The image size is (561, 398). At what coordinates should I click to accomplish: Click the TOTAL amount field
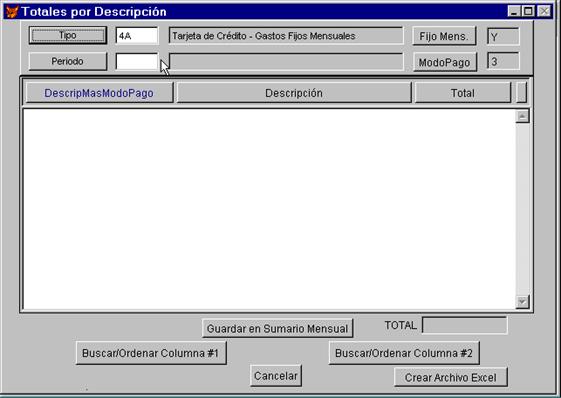tap(464, 325)
